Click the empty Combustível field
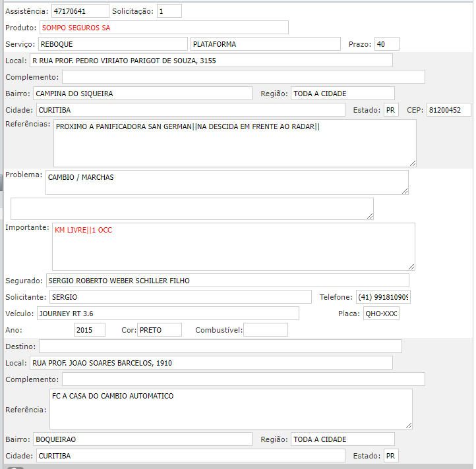Image resolution: width=476 pixels, height=469 pixels. (266, 330)
